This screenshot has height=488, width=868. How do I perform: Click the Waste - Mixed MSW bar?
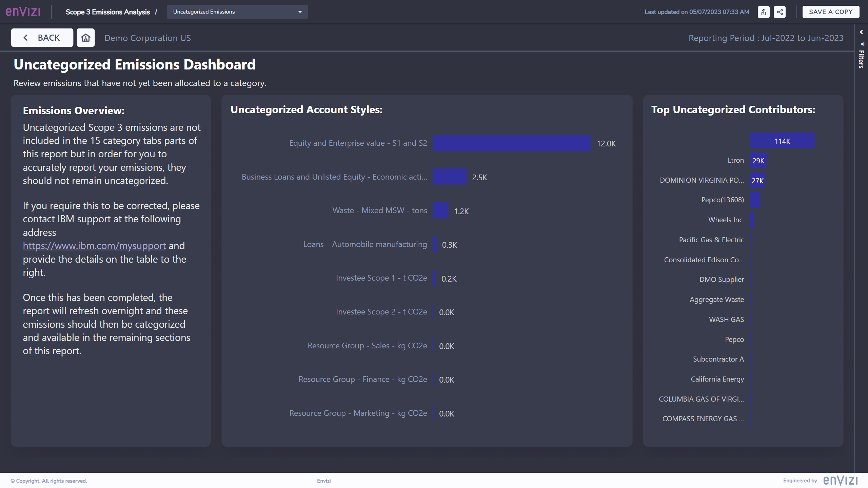[441, 210]
